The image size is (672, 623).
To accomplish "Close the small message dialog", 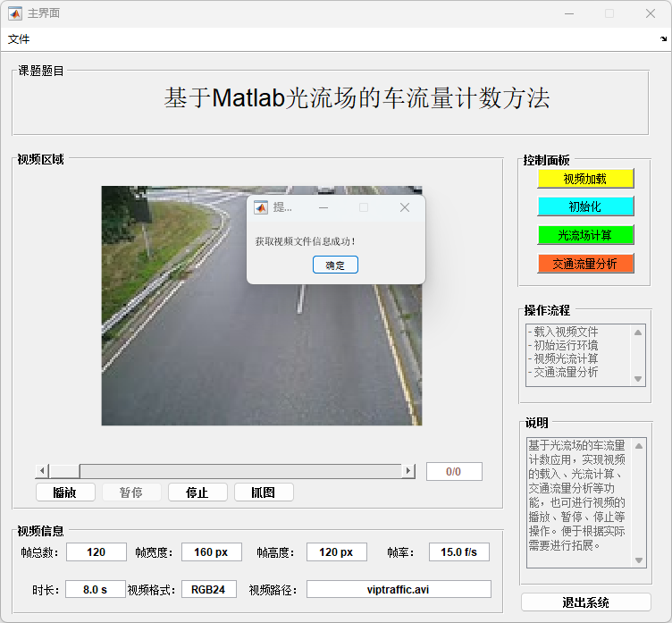I will tap(405, 207).
